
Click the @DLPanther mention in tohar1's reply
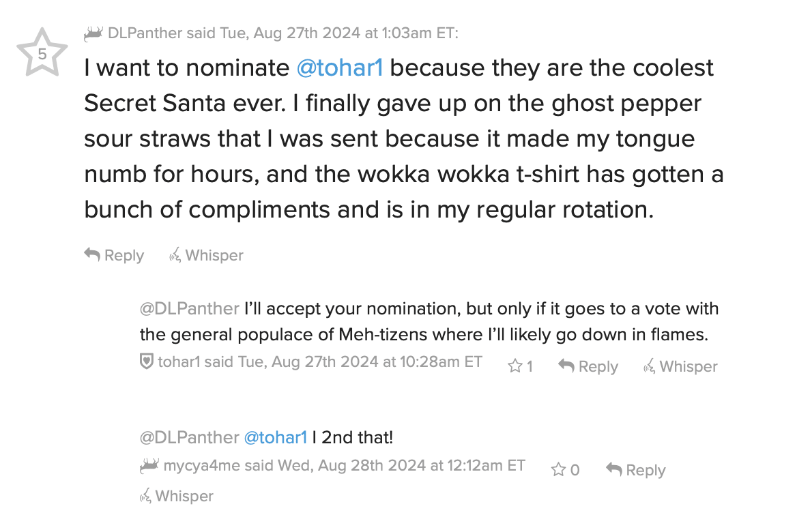pos(189,308)
